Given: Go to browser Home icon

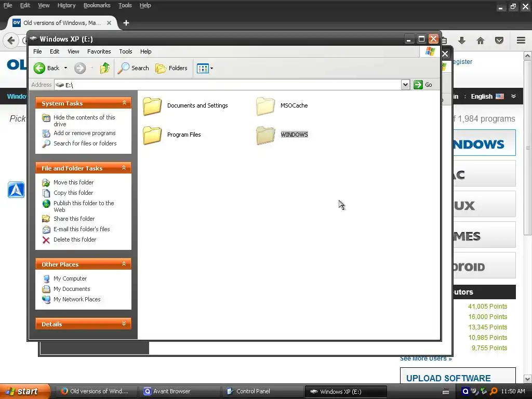Looking at the screenshot, I should pyautogui.click(x=481, y=41).
